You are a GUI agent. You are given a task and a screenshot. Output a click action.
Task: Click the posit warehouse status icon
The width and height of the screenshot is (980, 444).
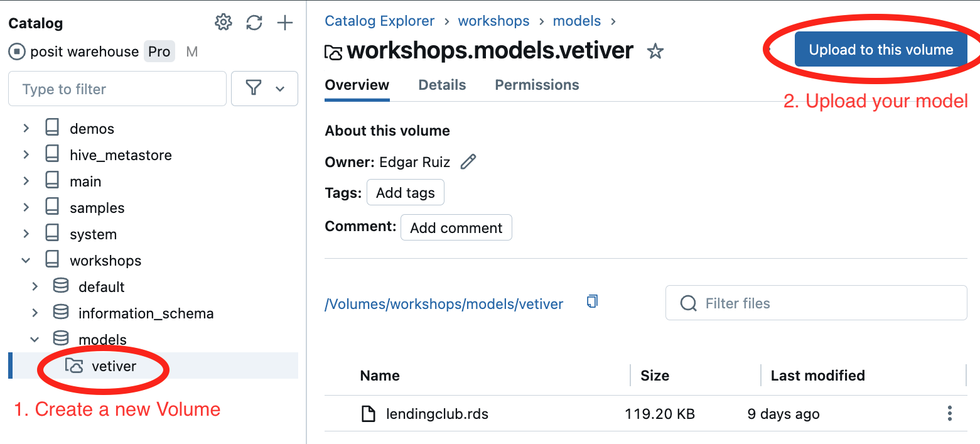click(x=17, y=51)
